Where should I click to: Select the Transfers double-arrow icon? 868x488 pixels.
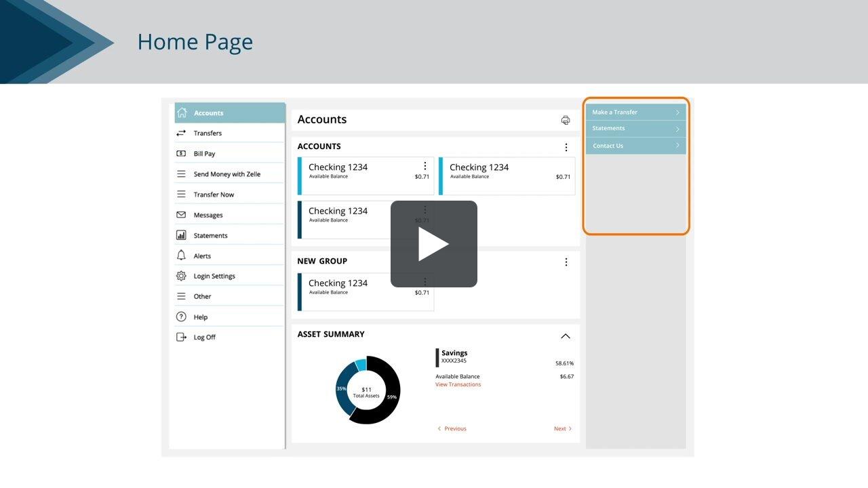point(181,133)
